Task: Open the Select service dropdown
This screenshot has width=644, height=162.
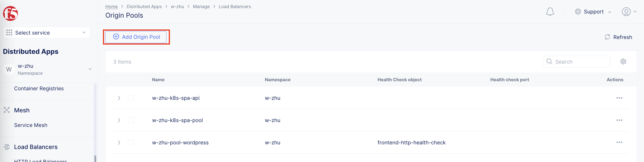Action: point(47,33)
